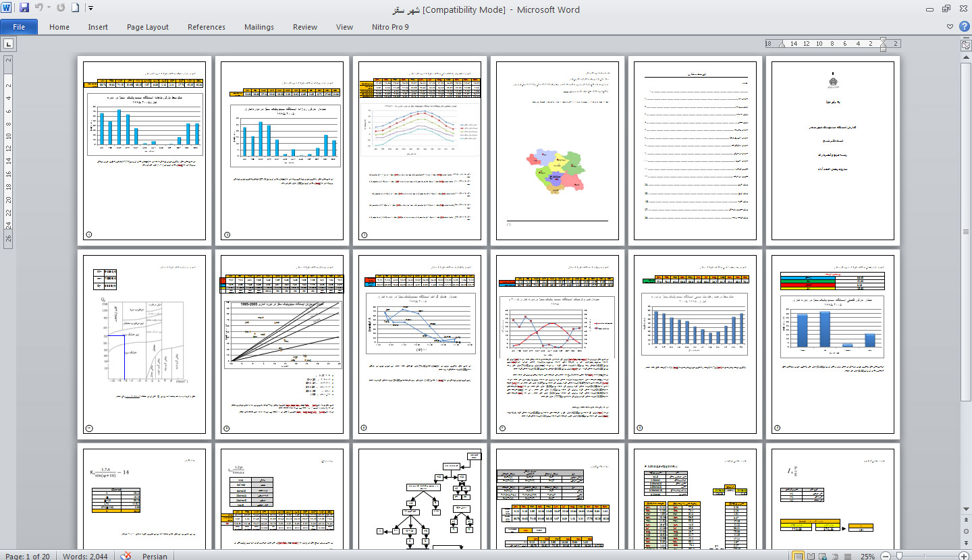Click the zoom in plus button

pos(964,556)
